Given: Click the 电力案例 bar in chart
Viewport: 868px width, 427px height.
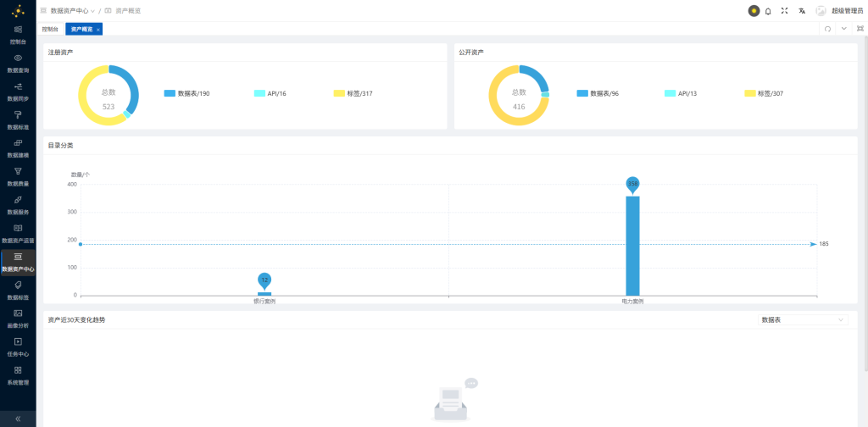Looking at the screenshot, I should click(x=632, y=247).
